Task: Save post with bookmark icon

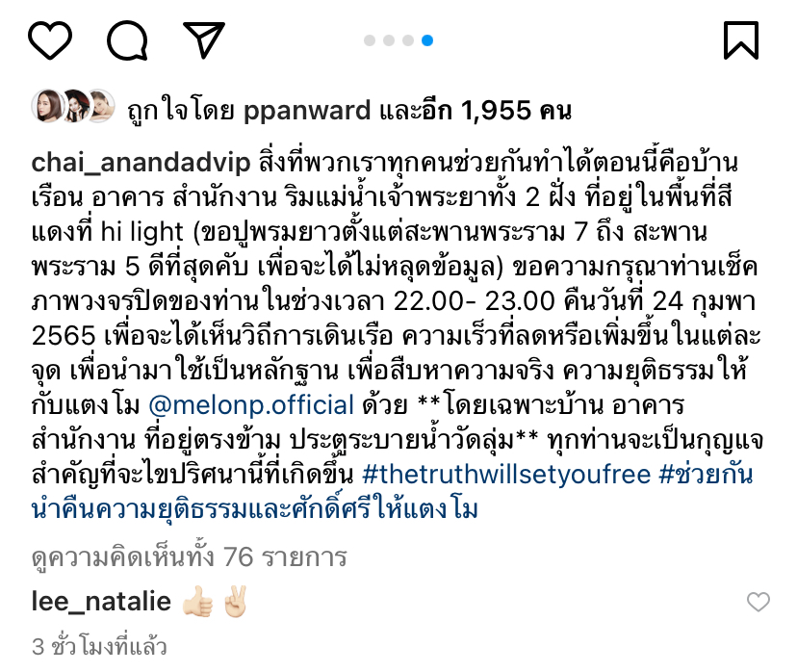Action: click(x=741, y=40)
